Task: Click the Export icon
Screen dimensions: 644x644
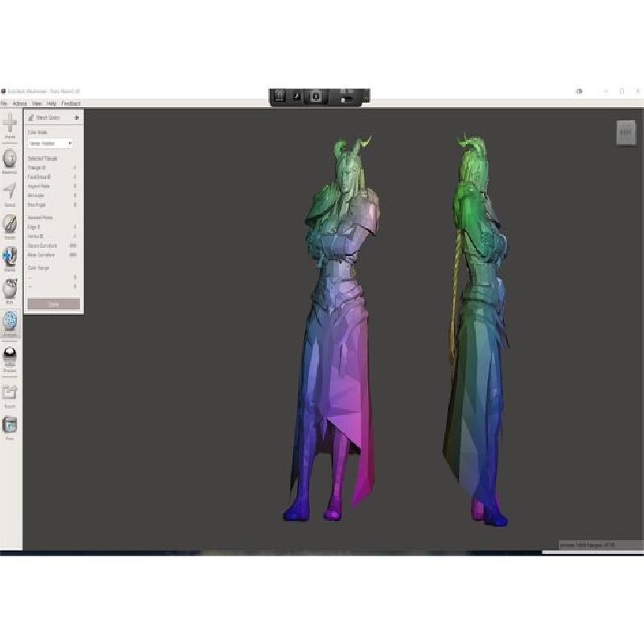Action: [10, 393]
